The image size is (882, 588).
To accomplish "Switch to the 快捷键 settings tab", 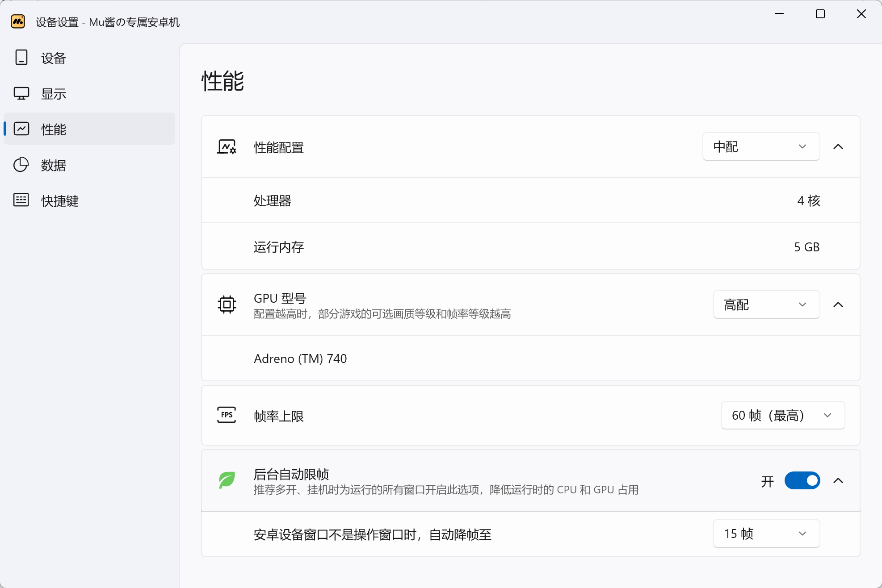I will 60,201.
